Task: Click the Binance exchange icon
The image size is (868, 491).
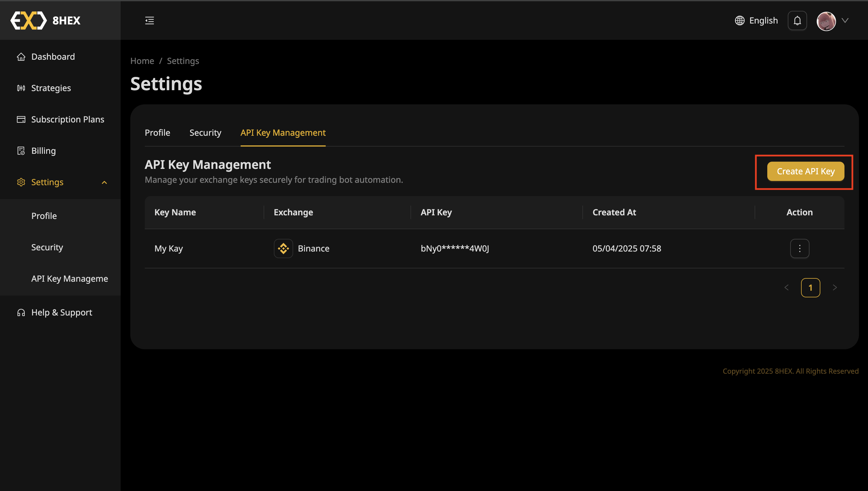Action: pos(283,248)
